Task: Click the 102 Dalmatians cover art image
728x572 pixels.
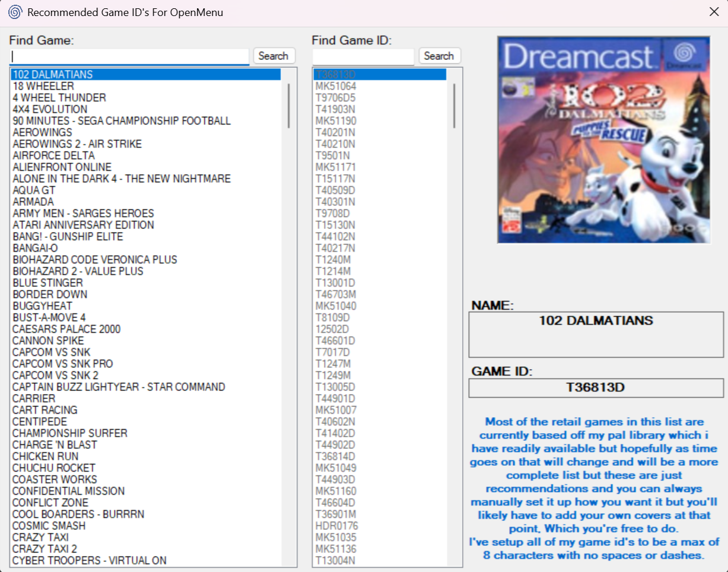Action: click(x=603, y=139)
